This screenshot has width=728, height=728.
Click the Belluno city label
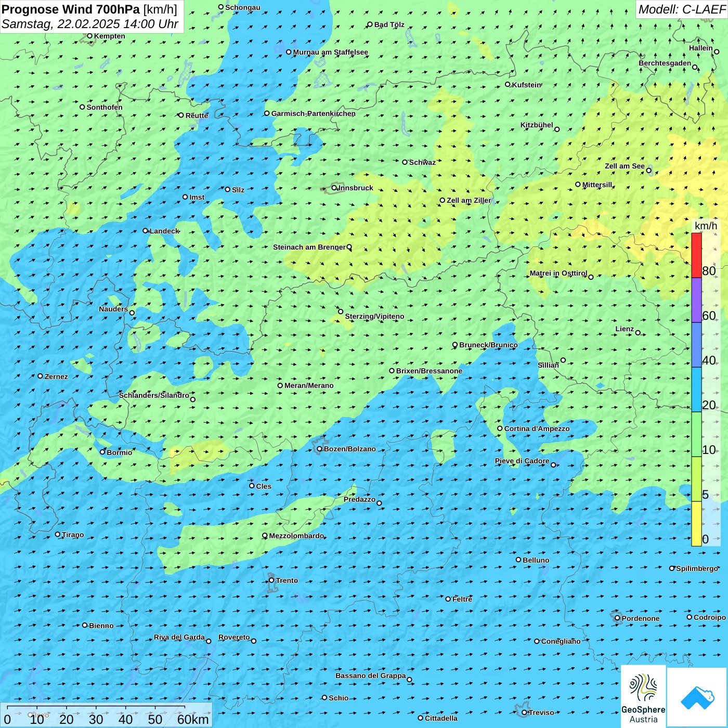tap(536, 560)
